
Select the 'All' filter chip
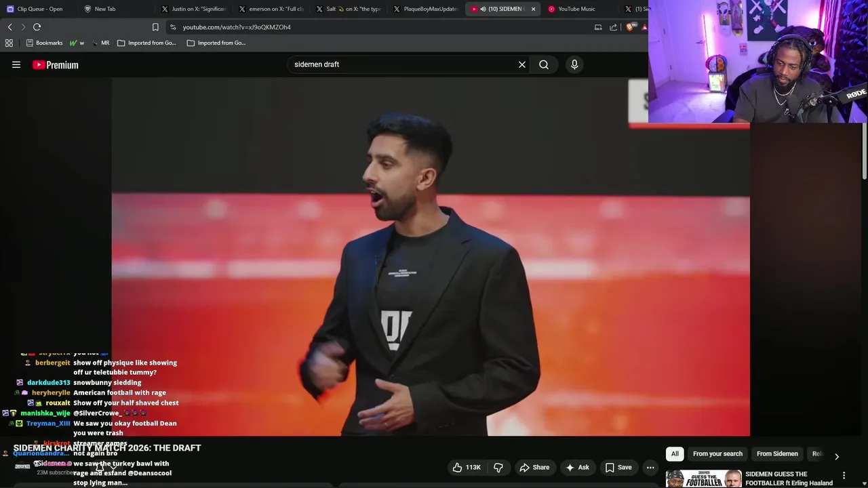(x=675, y=453)
